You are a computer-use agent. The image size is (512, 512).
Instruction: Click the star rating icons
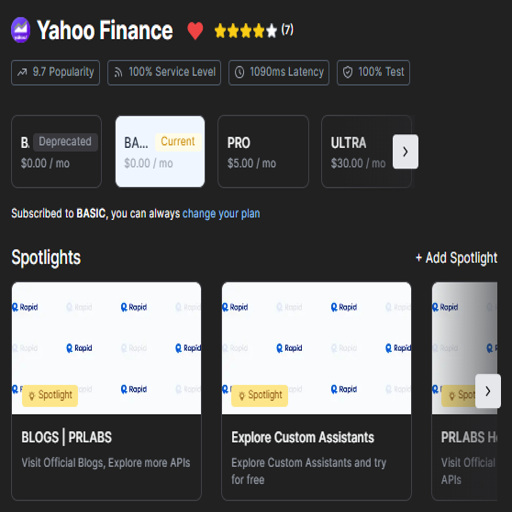tap(246, 31)
